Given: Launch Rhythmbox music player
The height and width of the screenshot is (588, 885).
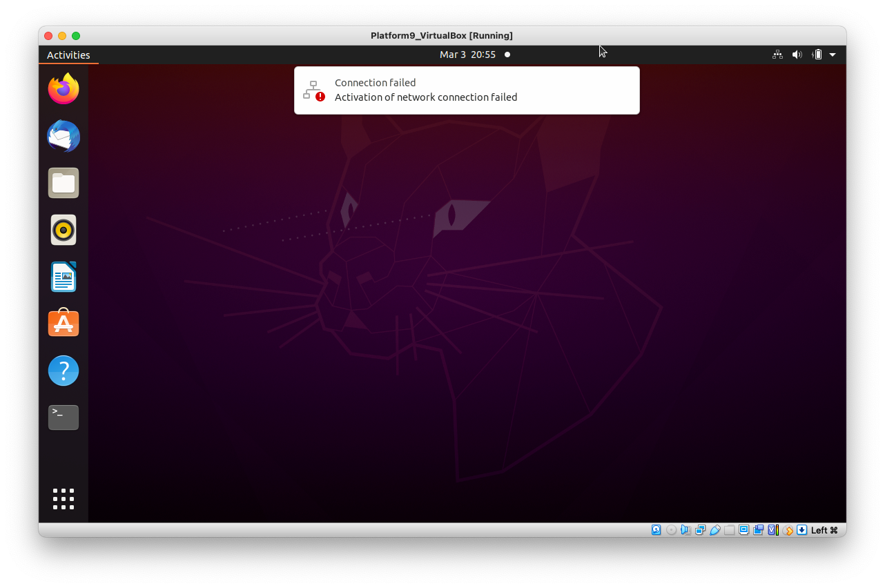Looking at the screenshot, I should pyautogui.click(x=64, y=230).
